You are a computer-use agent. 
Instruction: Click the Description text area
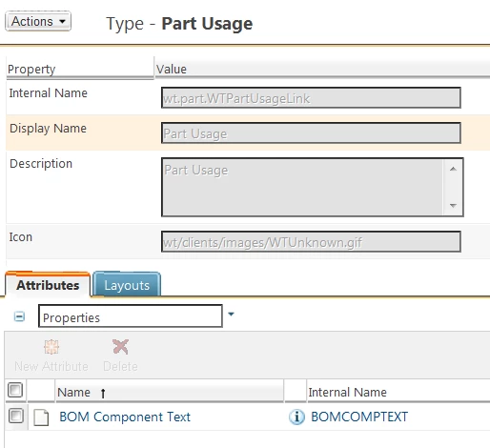pyautogui.click(x=313, y=187)
